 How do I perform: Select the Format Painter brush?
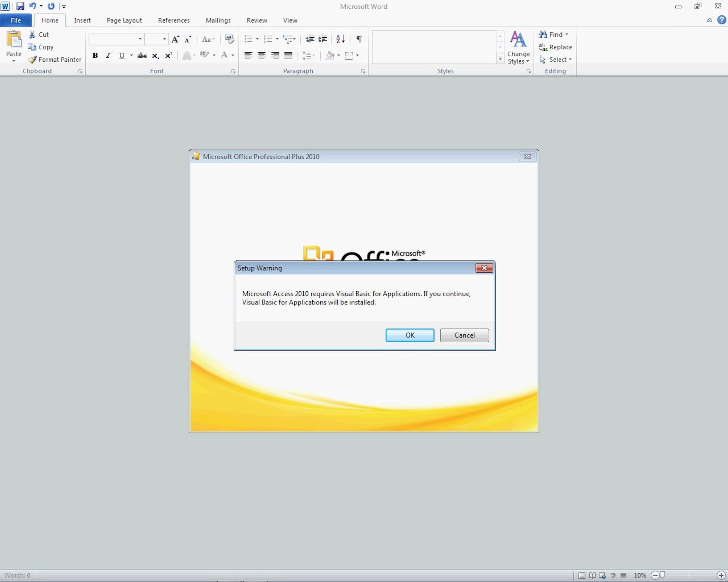(x=32, y=60)
